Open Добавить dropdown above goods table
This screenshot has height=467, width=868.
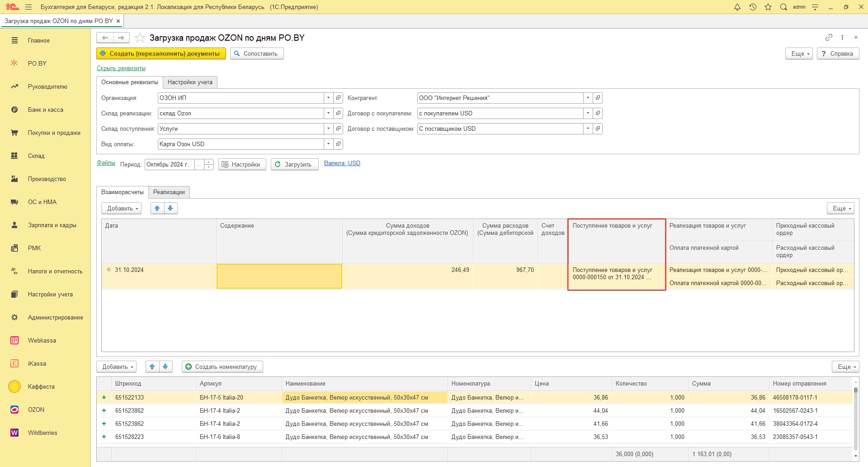pos(117,367)
